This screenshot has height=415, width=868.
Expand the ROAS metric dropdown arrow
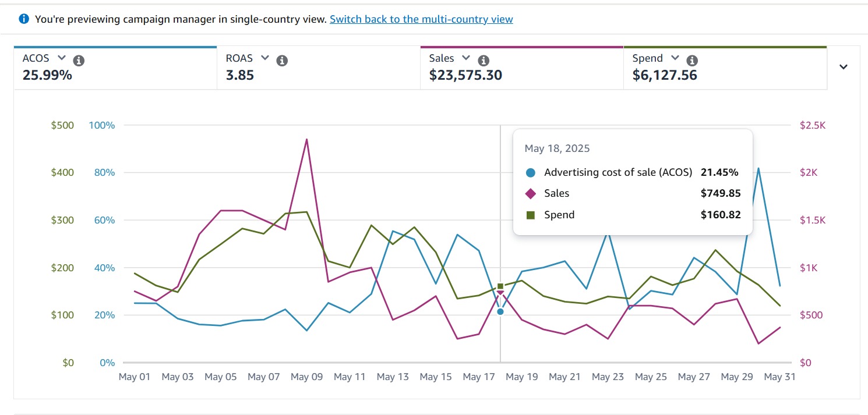click(265, 58)
